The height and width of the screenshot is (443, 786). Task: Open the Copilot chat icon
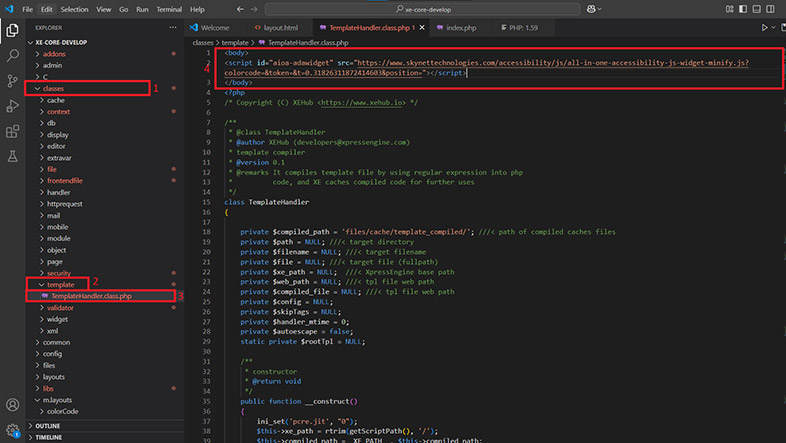pos(591,9)
